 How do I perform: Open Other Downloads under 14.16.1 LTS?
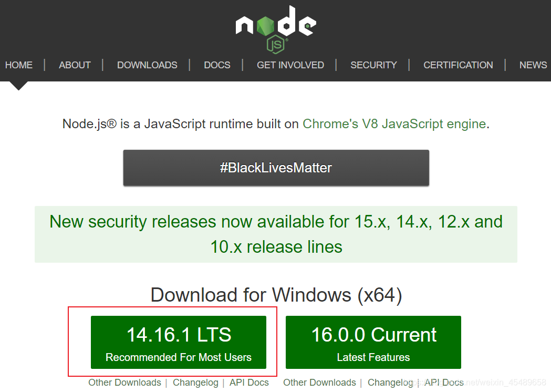[124, 383]
